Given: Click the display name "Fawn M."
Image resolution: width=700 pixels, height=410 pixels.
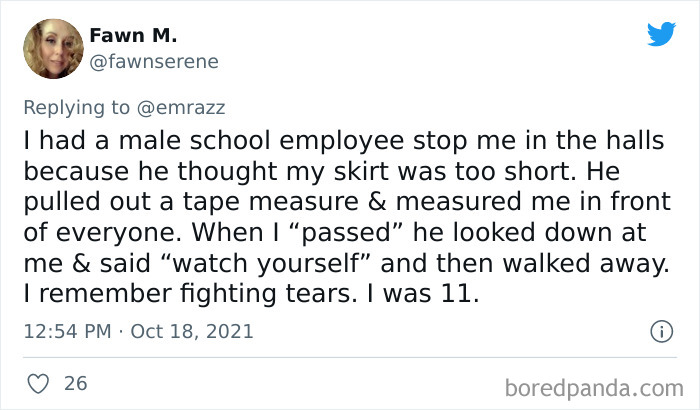Looking at the screenshot, I should (133, 36).
